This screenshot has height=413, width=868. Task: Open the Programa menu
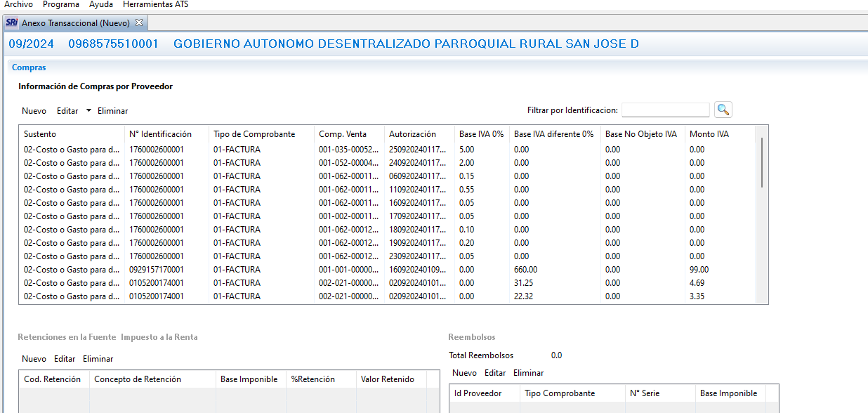pyautogui.click(x=61, y=4)
